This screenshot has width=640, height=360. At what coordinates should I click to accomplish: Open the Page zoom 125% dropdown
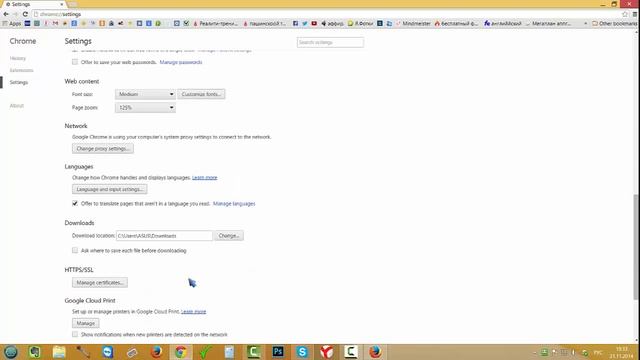(x=145, y=108)
